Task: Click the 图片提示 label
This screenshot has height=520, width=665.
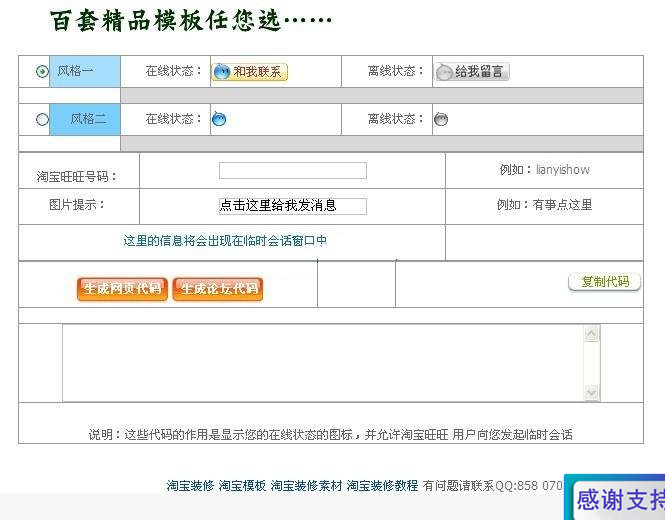Action: pos(77,205)
